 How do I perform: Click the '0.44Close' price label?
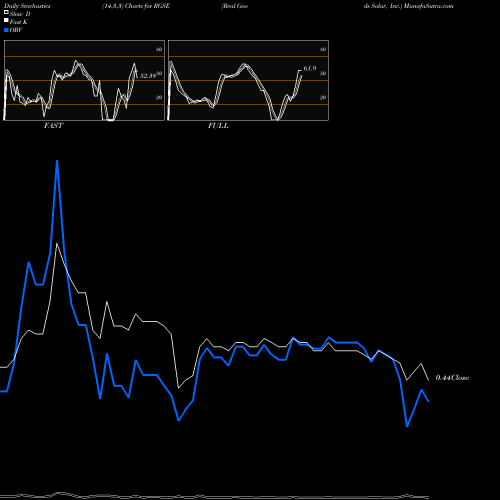pos(452,378)
